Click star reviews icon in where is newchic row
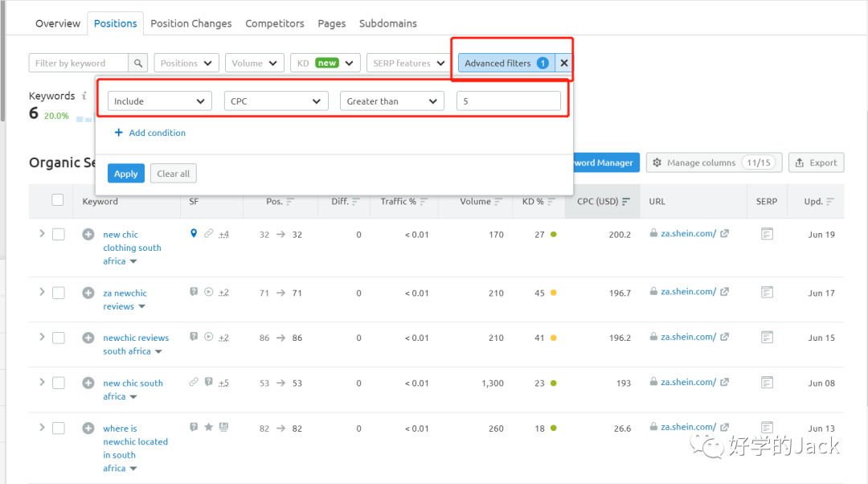Image resolution: width=868 pixels, height=484 pixels. coord(209,427)
